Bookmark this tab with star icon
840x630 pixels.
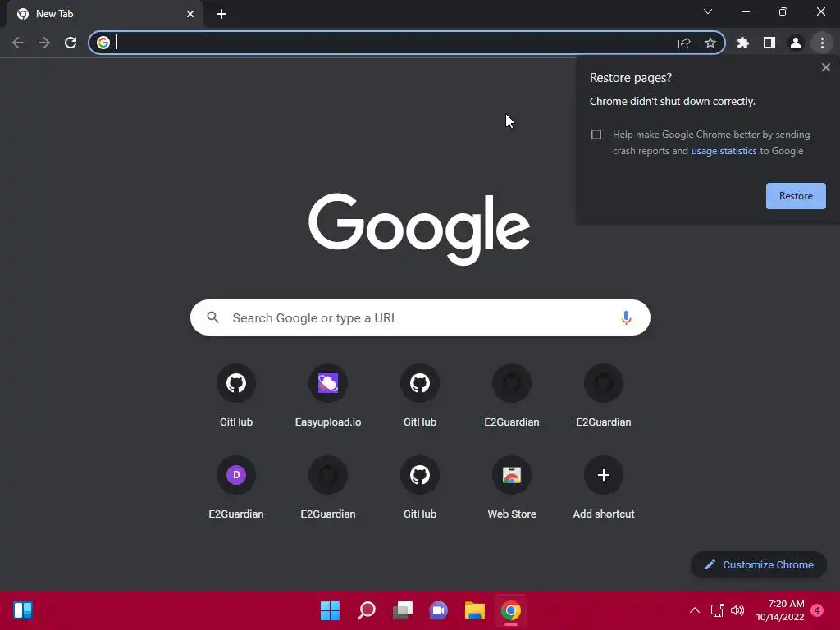coord(710,43)
